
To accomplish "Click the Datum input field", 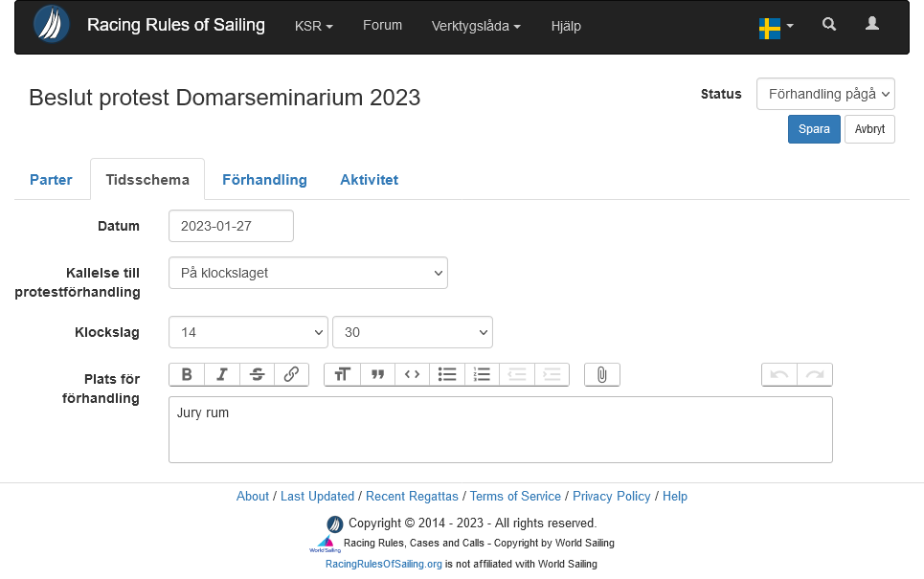I will point(231,226).
